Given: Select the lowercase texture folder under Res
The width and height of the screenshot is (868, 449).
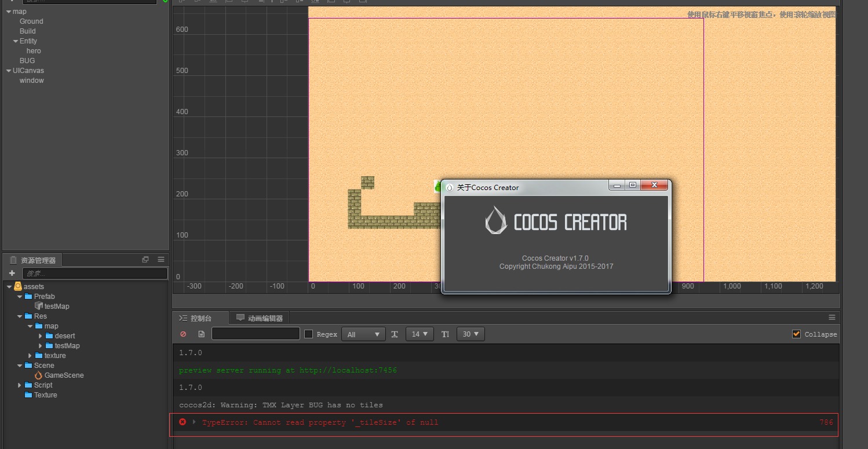Looking at the screenshot, I should [50, 355].
